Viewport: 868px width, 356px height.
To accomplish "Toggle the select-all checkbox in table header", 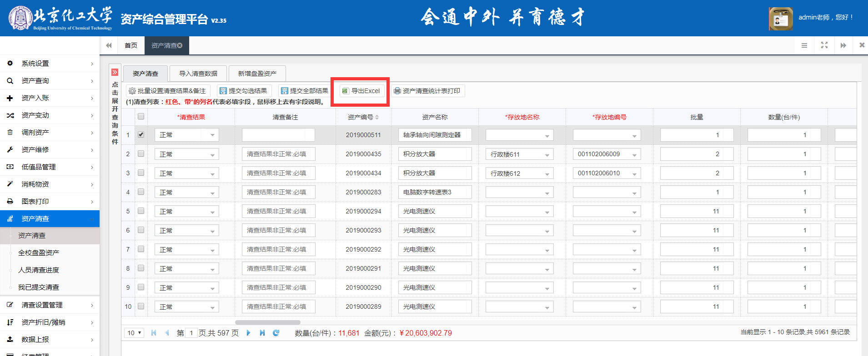I will 141,117.
